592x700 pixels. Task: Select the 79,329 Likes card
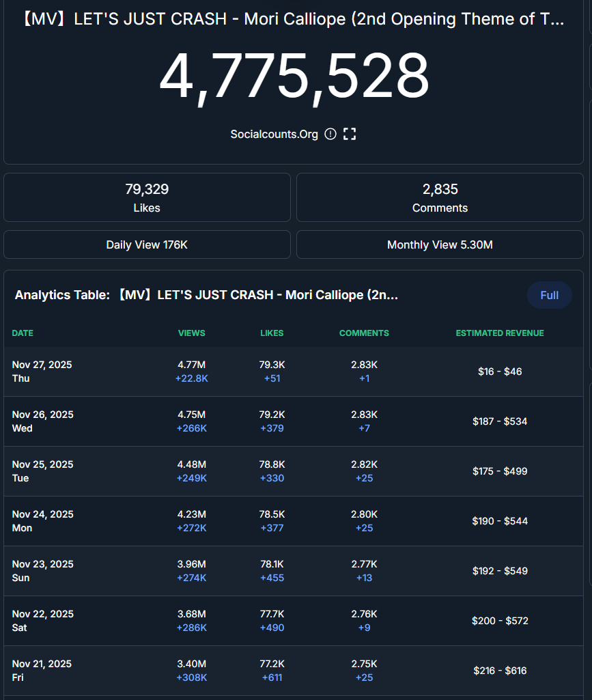[x=147, y=197]
